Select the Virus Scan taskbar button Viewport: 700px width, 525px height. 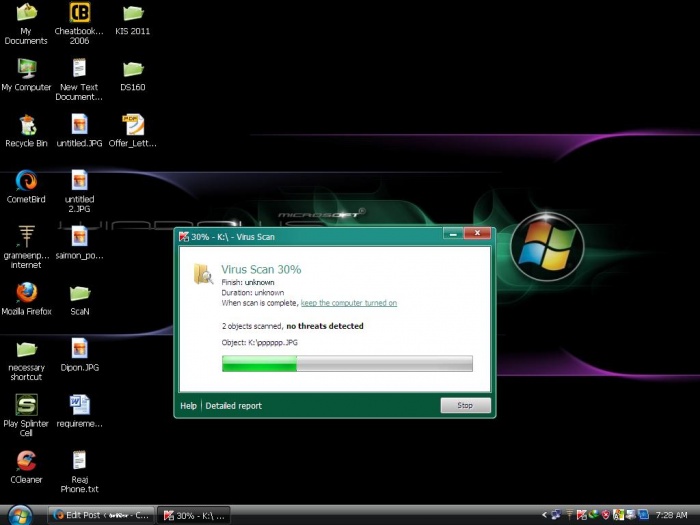[195, 515]
